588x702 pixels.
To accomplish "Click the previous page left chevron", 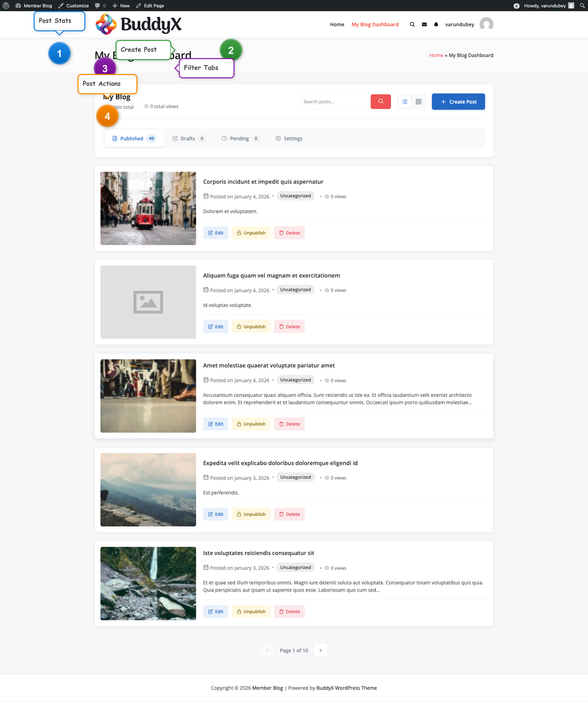I will coord(267,650).
